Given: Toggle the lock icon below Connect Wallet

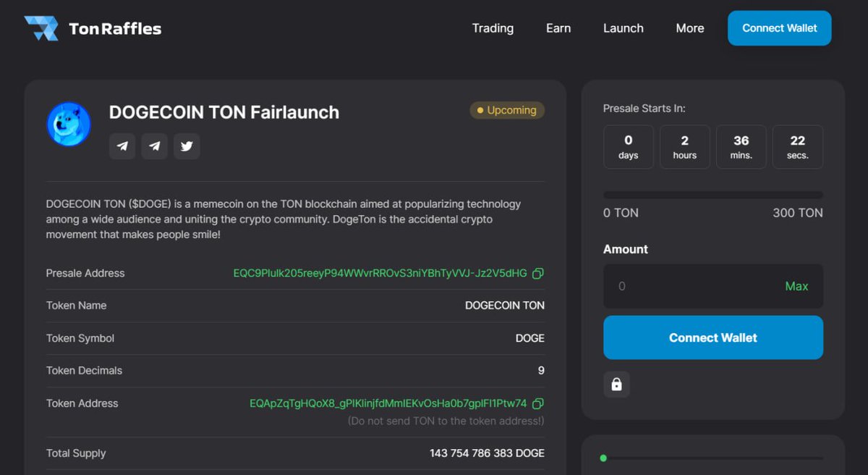Looking at the screenshot, I should [616, 384].
